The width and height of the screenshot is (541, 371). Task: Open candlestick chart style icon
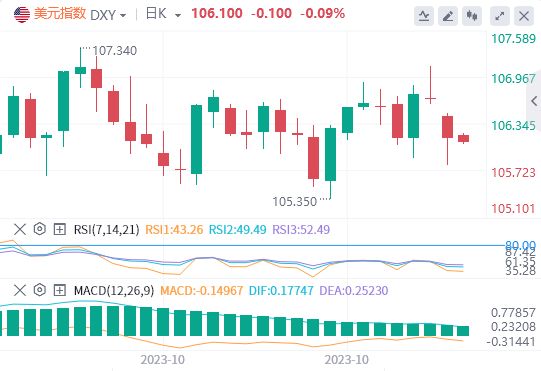[x=472, y=16]
